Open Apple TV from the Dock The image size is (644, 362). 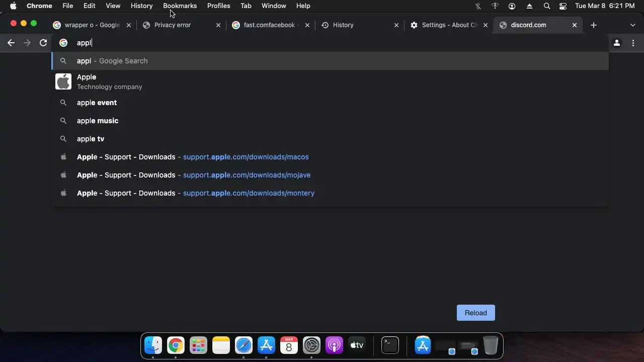click(x=357, y=345)
